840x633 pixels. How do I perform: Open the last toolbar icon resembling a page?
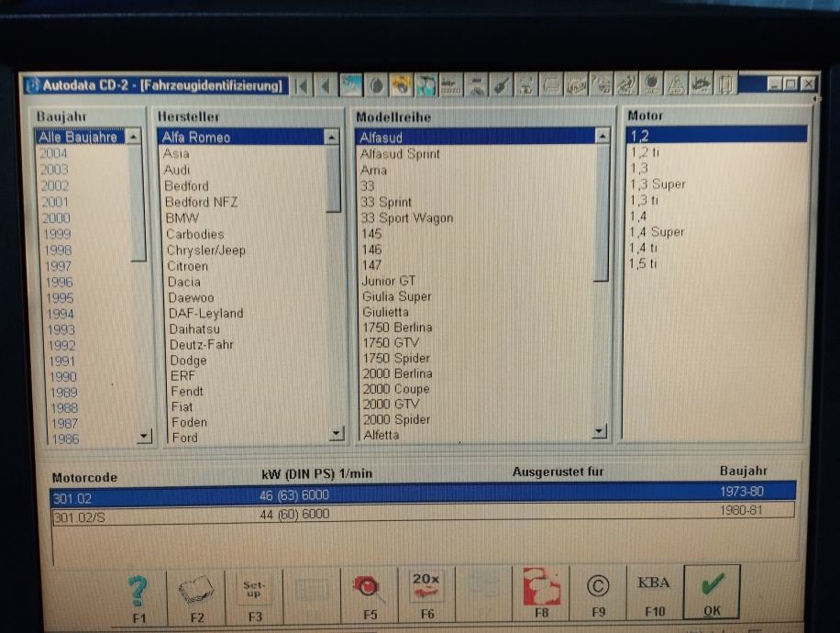(x=726, y=84)
